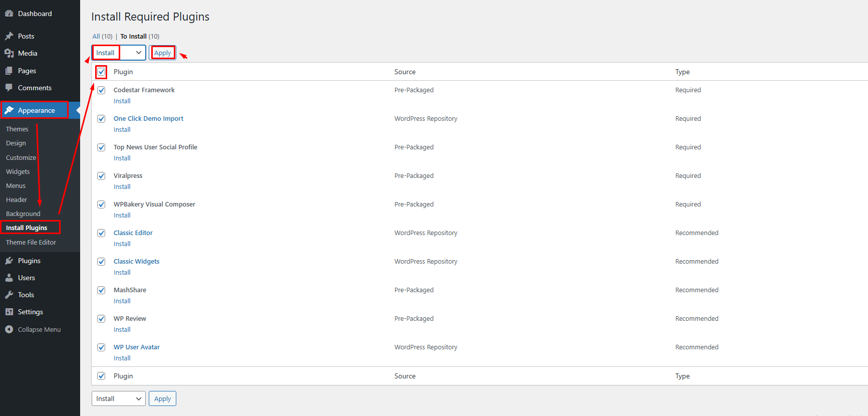The width and height of the screenshot is (868, 416).
Task: Click the Plugins plug icon
Action: pos(9,261)
